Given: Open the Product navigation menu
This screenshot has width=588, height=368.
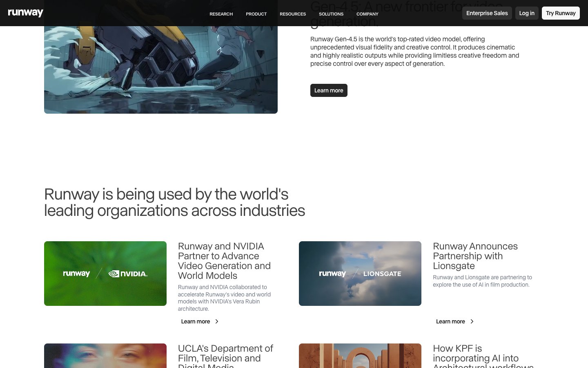Looking at the screenshot, I should click(256, 14).
